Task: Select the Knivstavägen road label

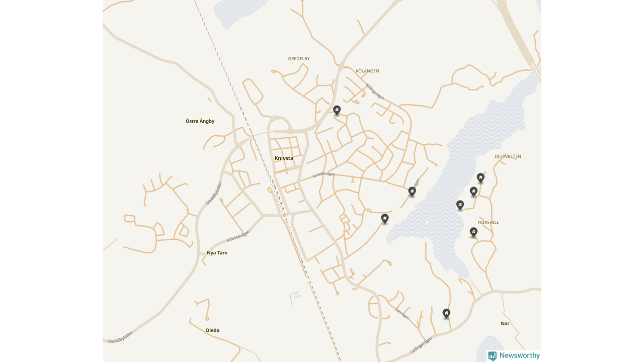Action: [238, 236]
